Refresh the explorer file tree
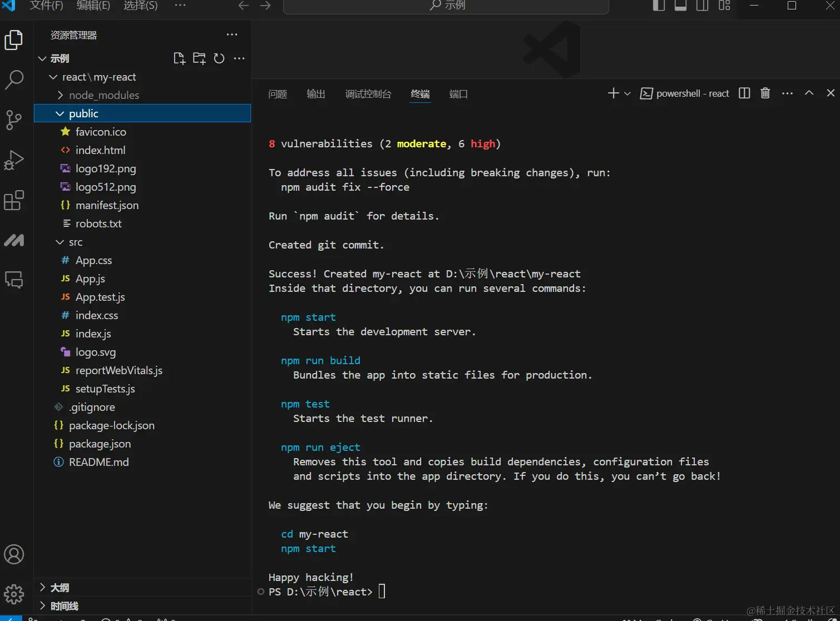This screenshot has width=840, height=621. 219,58
